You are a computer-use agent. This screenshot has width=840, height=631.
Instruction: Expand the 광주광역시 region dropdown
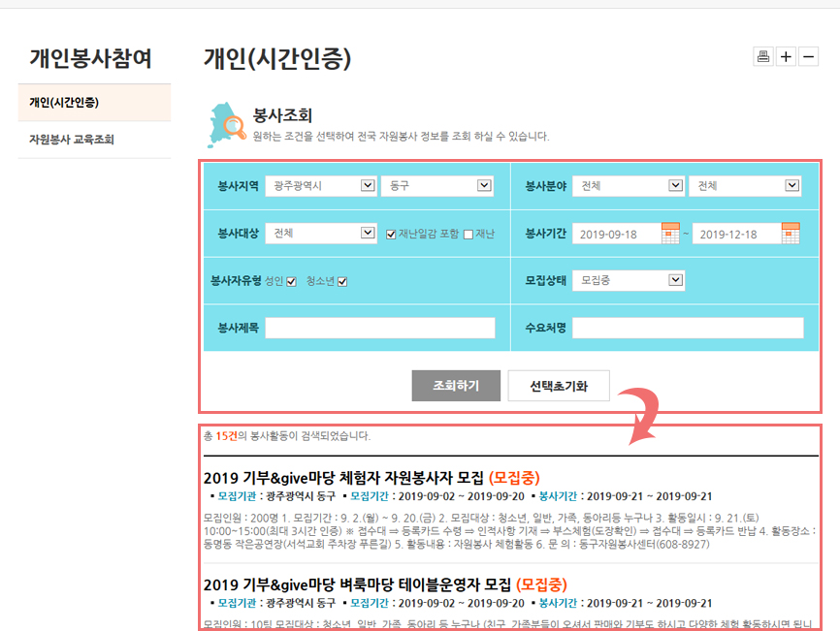point(321,186)
